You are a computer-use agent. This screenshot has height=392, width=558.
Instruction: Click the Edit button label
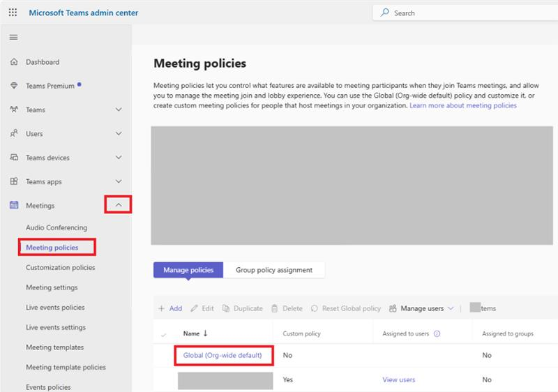coord(208,308)
